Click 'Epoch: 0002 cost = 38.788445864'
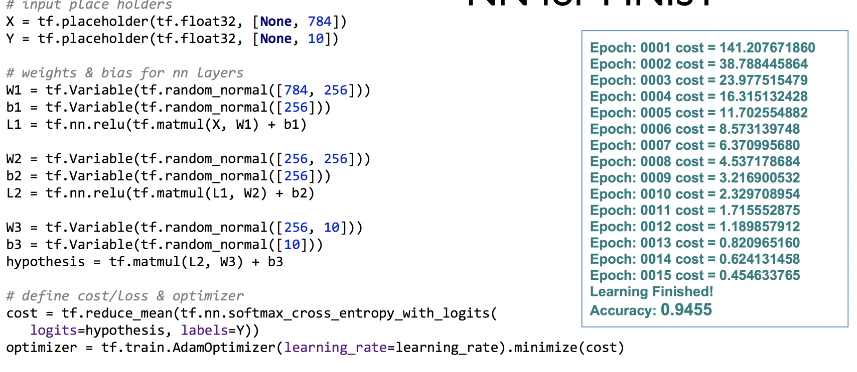 698,64
